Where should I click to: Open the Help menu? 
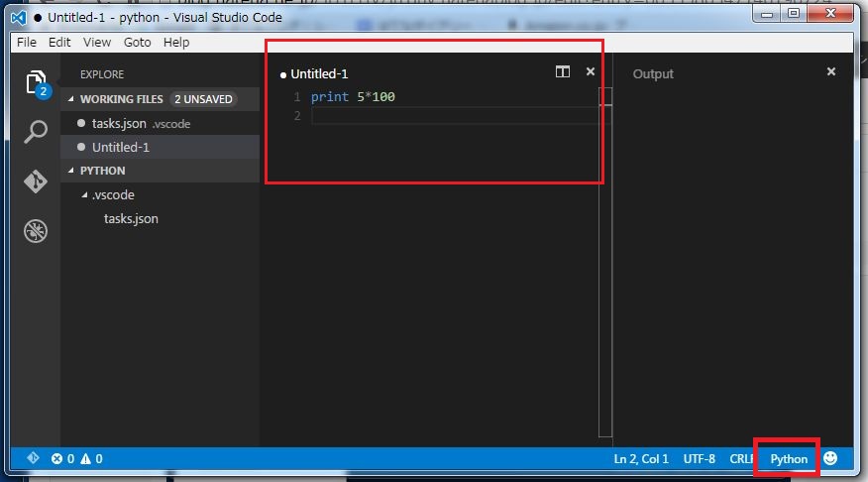[176, 42]
